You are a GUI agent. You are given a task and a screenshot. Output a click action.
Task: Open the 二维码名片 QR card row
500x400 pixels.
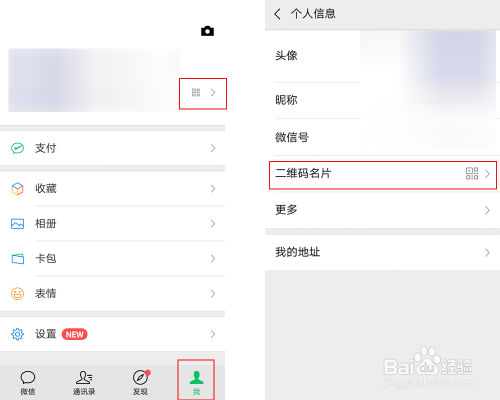coord(383,175)
